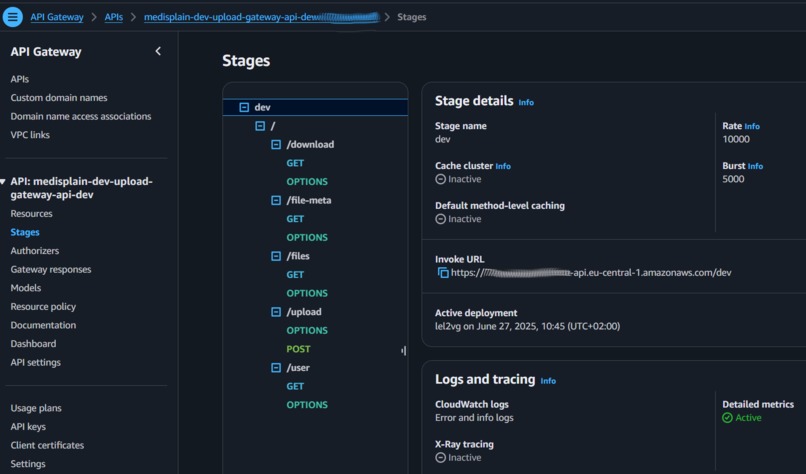Screen dimensions: 806x474
Task: Open Stage details Info link
Action: (x=526, y=102)
